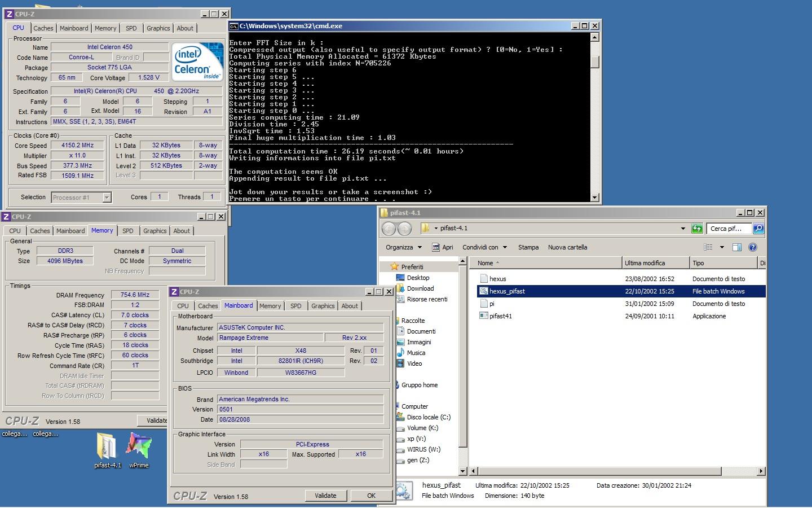Click DRAM Frequency value 754.6 MHz
The height and width of the screenshot is (508, 812).
[135, 295]
